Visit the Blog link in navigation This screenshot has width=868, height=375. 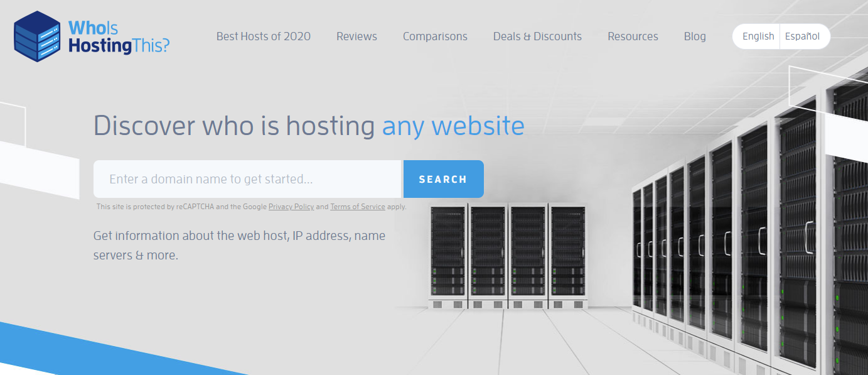695,36
